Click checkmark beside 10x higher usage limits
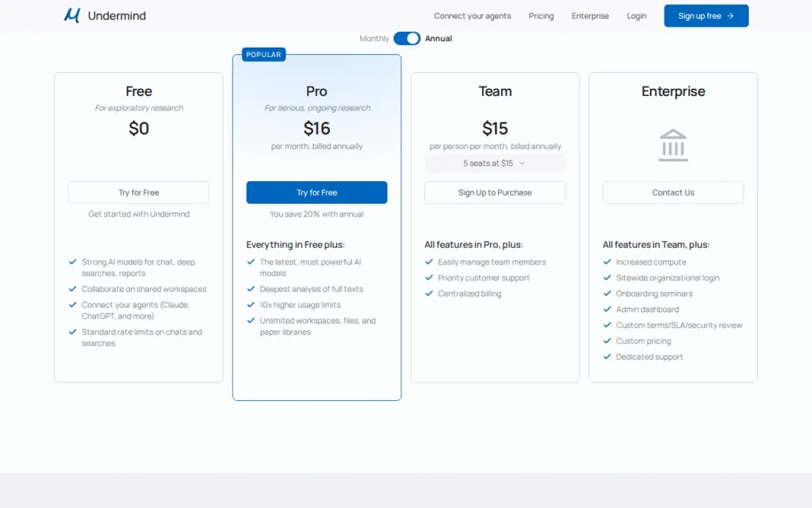Viewport: 812px width, 508px height. tap(251, 305)
